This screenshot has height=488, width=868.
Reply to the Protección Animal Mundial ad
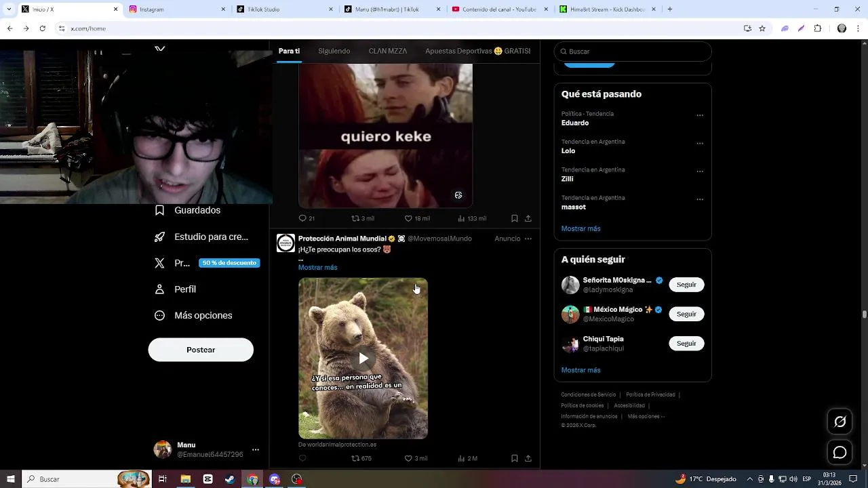(303, 458)
